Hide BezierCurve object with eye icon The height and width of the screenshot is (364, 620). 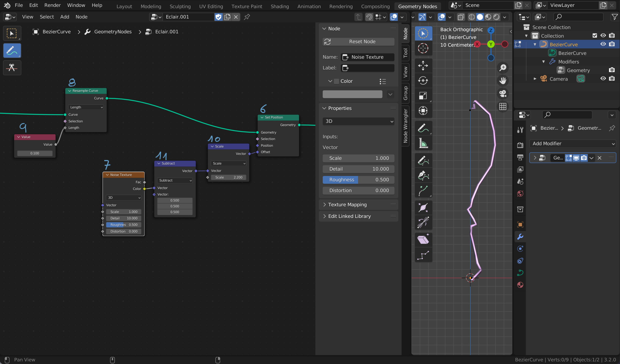[x=603, y=44]
